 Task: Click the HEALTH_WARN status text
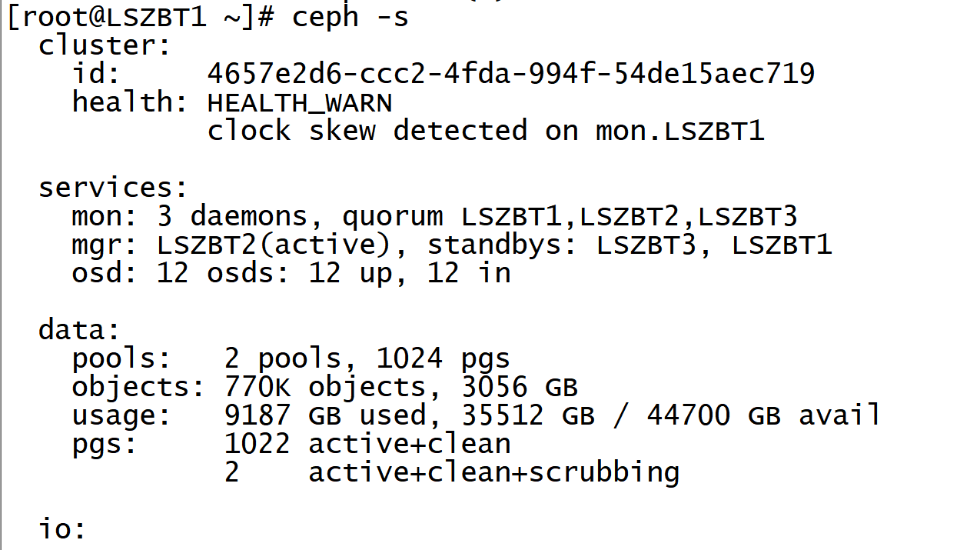pos(300,102)
